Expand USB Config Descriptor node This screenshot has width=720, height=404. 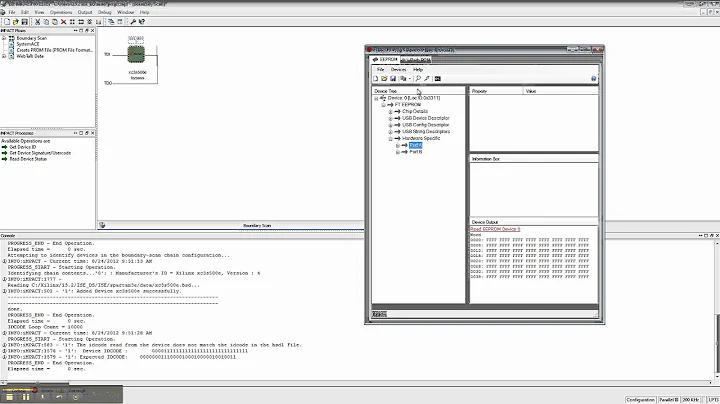(x=391, y=125)
